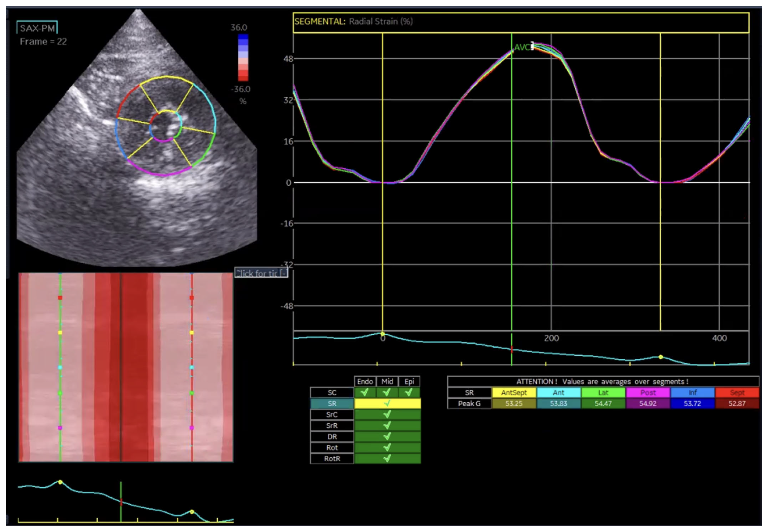The width and height of the screenshot is (769, 532).
Task: Enable the SrC parameter checkmark
Action: pyautogui.click(x=387, y=414)
